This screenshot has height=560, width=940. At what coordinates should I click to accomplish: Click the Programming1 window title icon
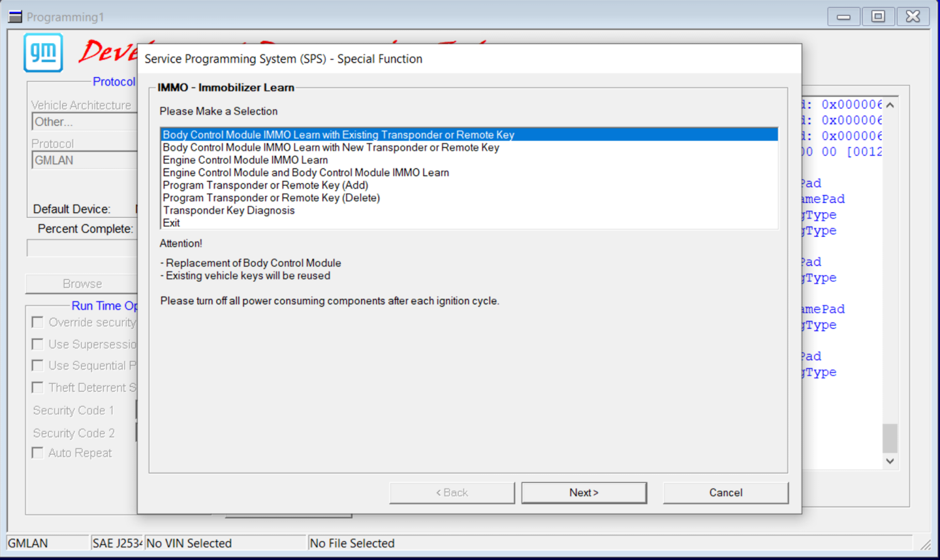pyautogui.click(x=16, y=17)
